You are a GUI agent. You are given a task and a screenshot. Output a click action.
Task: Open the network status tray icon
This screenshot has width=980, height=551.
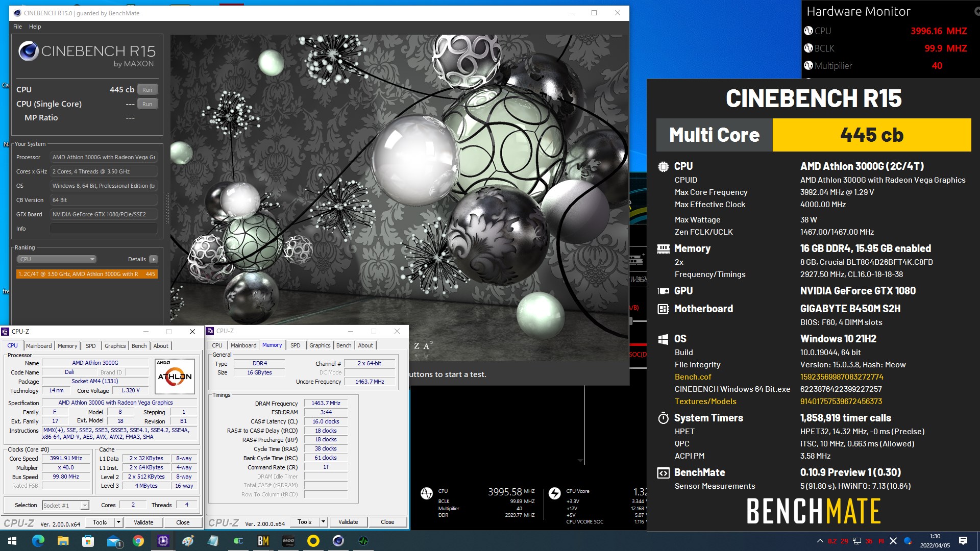coord(857,541)
